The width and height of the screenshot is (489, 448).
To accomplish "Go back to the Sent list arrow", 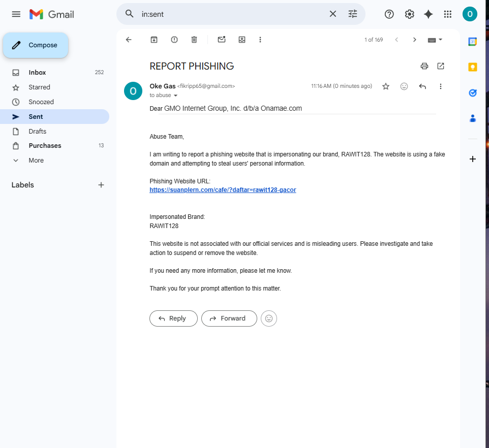I will tap(129, 40).
